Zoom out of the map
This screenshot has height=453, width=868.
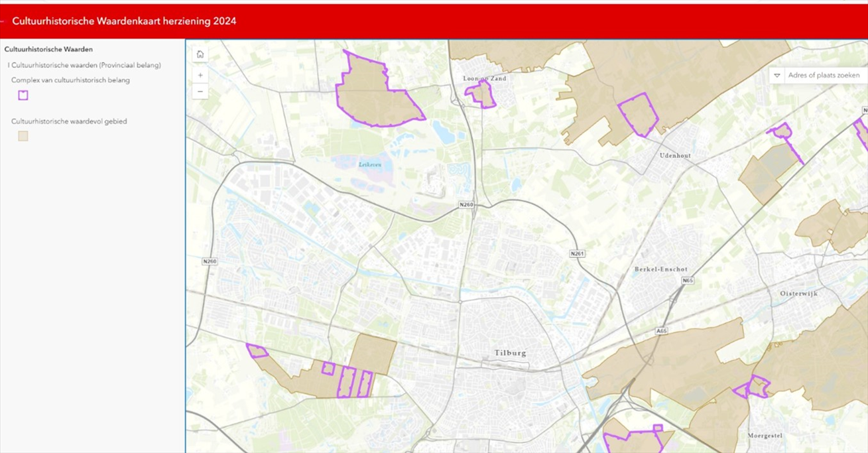pos(200,92)
